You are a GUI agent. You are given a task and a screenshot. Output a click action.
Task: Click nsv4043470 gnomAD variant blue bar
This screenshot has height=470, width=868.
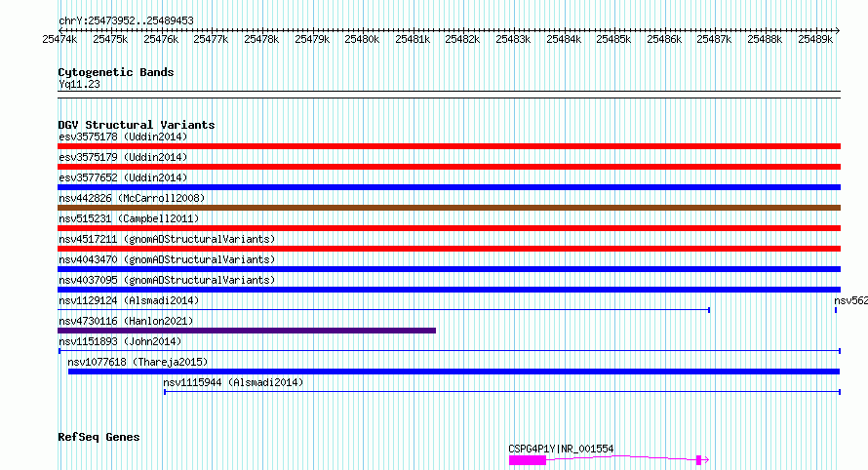pos(449,269)
